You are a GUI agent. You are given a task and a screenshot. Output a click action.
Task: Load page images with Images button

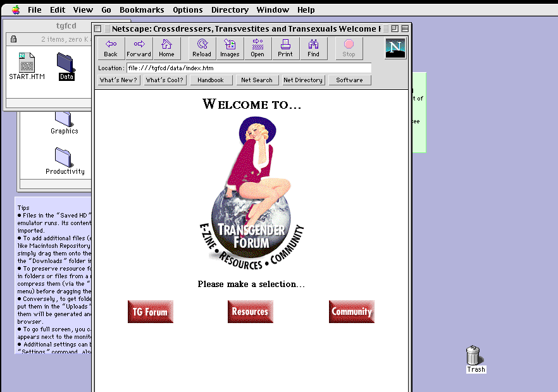click(230, 49)
